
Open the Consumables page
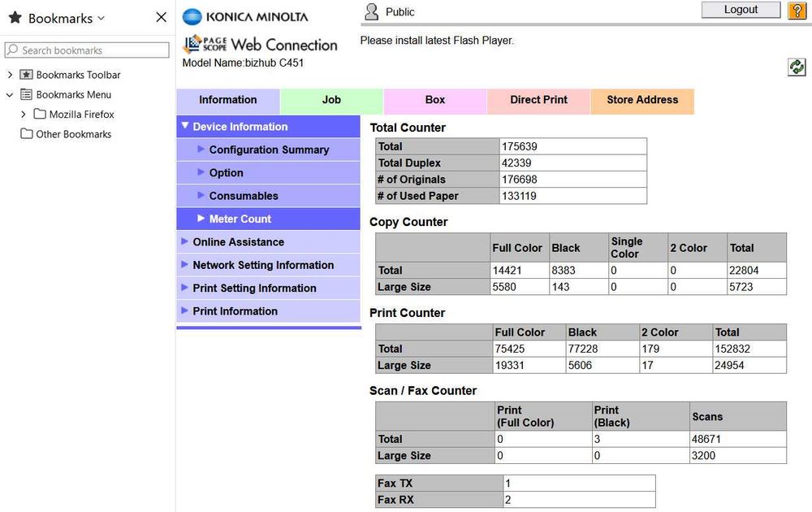point(268,196)
